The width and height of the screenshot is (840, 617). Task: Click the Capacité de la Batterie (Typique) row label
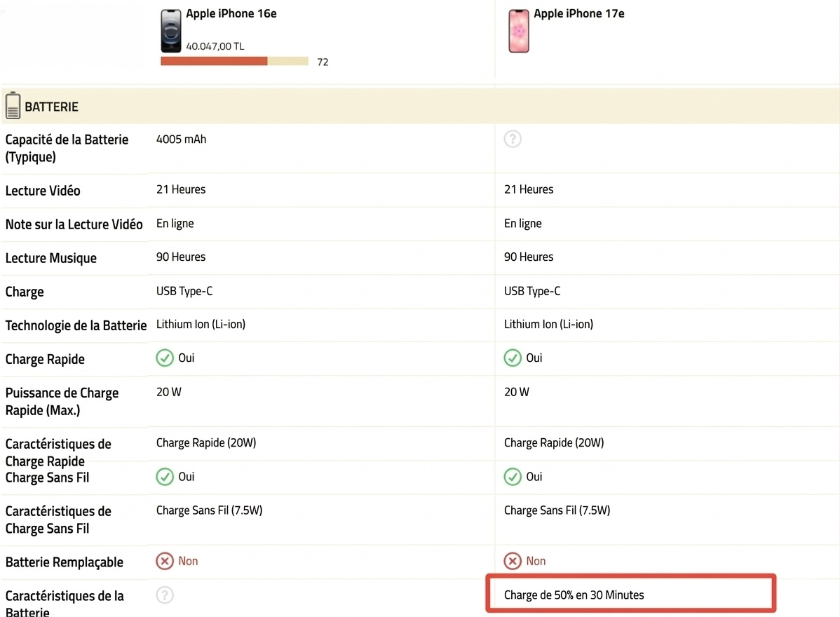(67, 148)
